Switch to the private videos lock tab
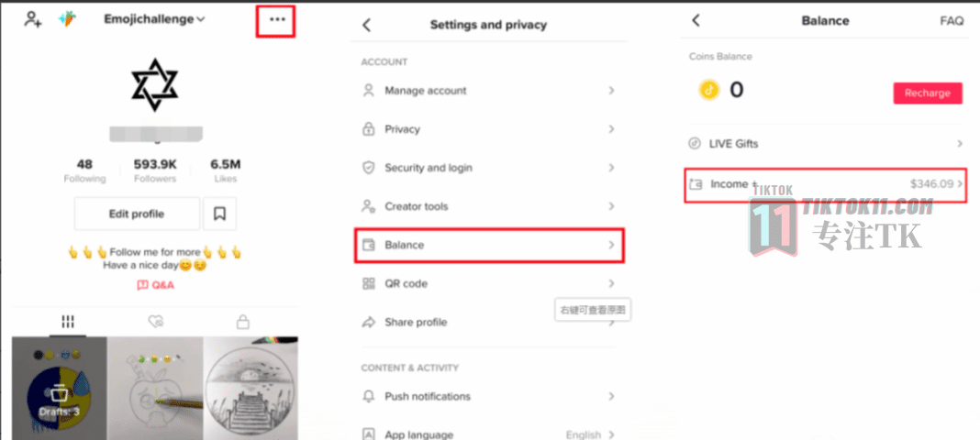Screen dimensions: 980x440 pyautogui.click(x=242, y=322)
